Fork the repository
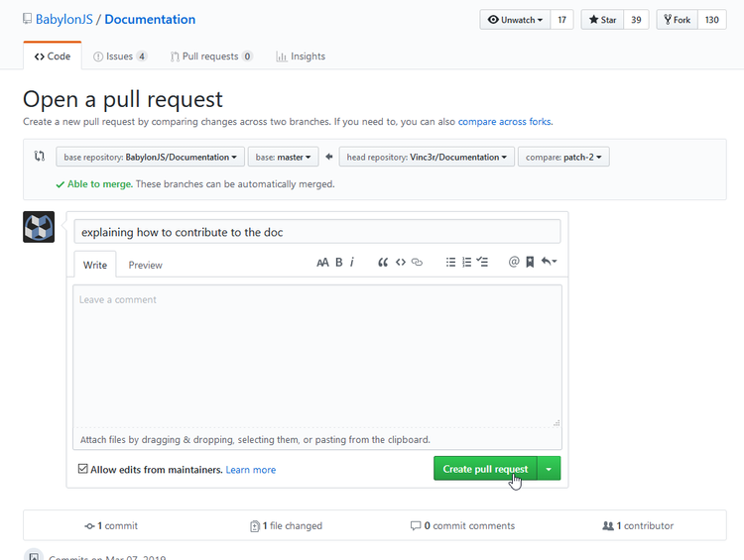Image resolution: width=744 pixels, height=560 pixels. [678, 20]
